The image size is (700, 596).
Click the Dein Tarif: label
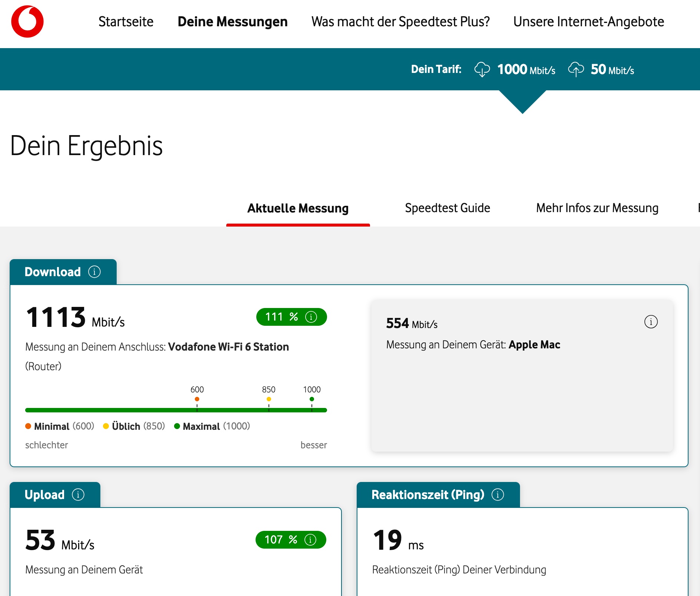tap(436, 69)
